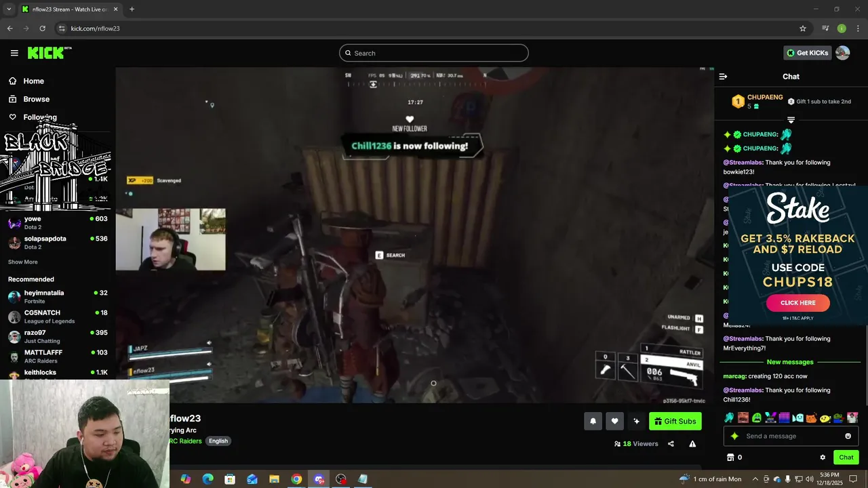Select the light-blue fish ghost quick emote
The height and width of the screenshot is (488, 868).
(x=798, y=418)
